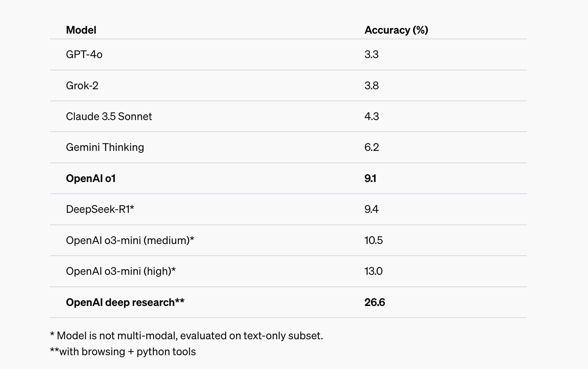Select the Grok-2 model name

click(x=82, y=86)
